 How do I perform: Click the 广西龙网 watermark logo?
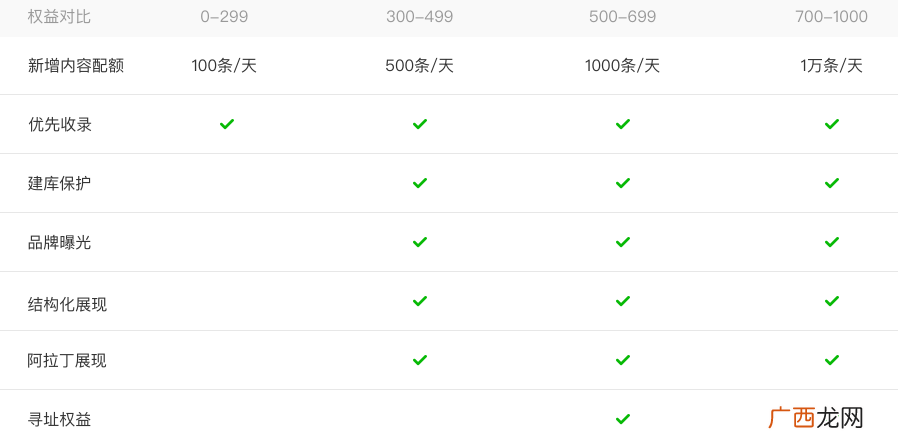(816, 419)
